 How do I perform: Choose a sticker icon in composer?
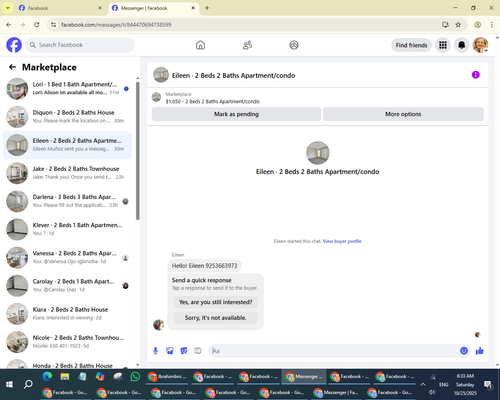pyautogui.click(x=184, y=351)
